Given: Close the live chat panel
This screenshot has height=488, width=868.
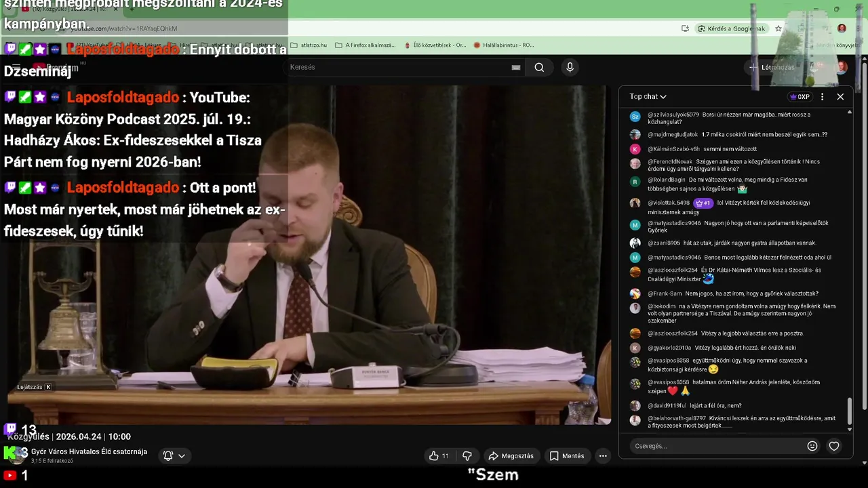Looking at the screenshot, I should (x=840, y=97).
